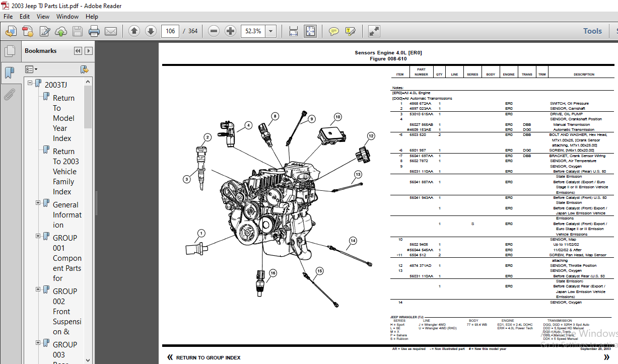Click the Bookmarks panel ribbon icon

click(10, 74)
